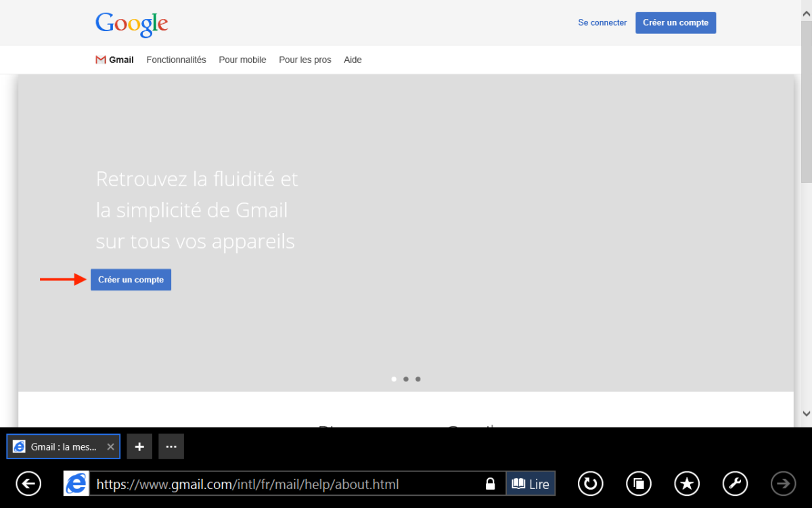Close the Gmail tab

(110, 447)
